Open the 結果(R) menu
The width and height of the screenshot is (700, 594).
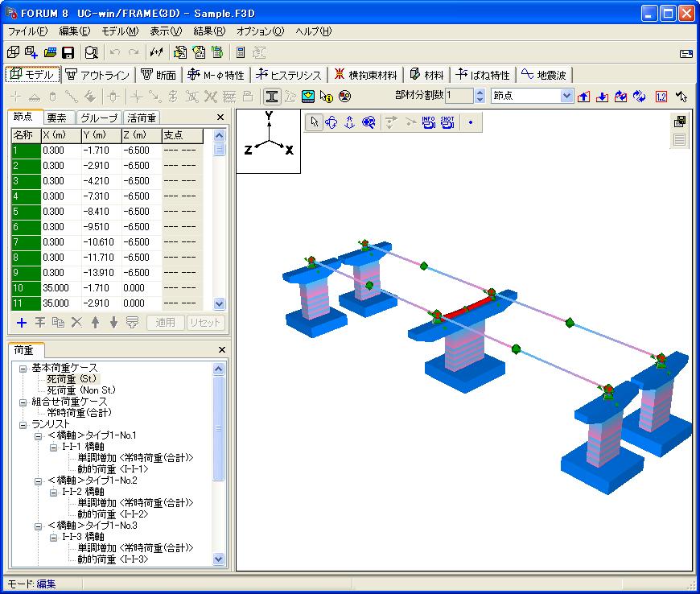coord(209,31)
